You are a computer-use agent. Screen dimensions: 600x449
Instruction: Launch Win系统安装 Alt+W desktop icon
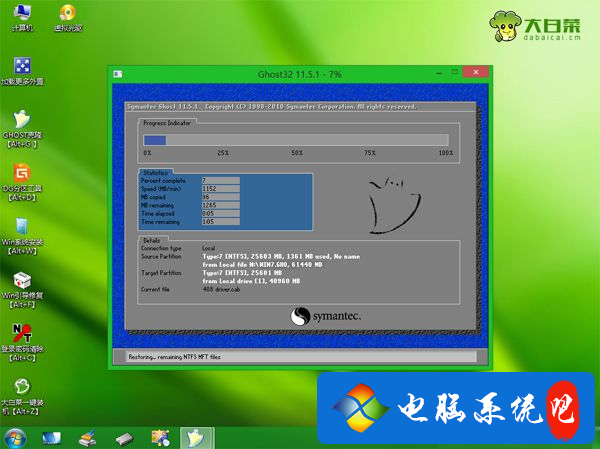coord(22,237)
